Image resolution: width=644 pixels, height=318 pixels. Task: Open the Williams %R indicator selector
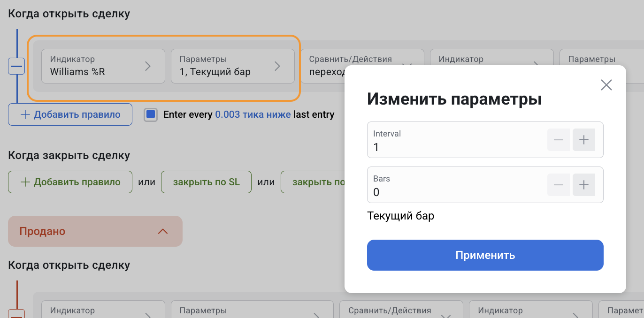pos(103,66)
